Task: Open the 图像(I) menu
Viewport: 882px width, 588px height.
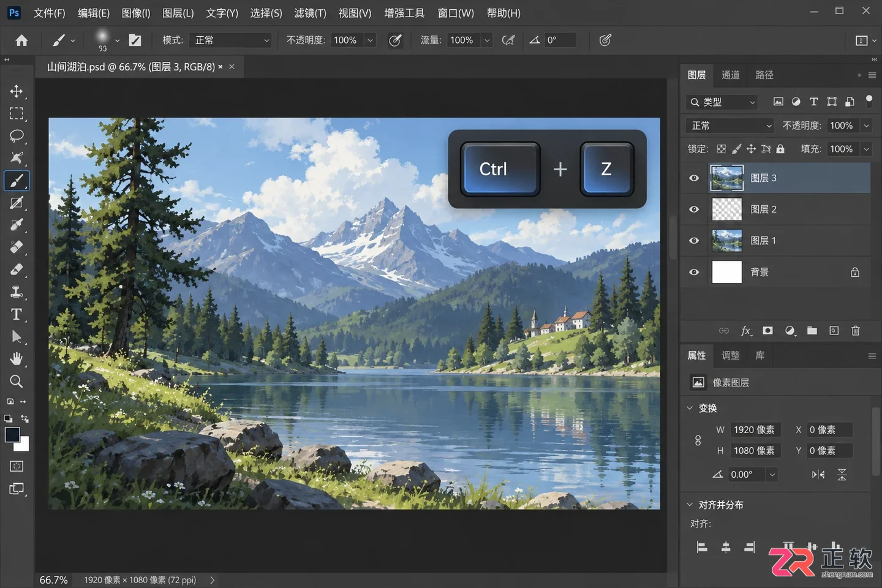Action: (136, 13)
